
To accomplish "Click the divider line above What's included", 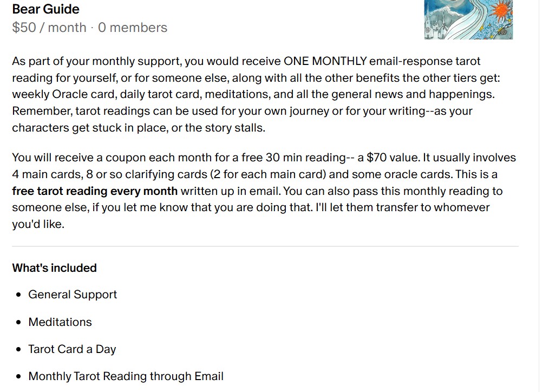I will click(265, 246).
